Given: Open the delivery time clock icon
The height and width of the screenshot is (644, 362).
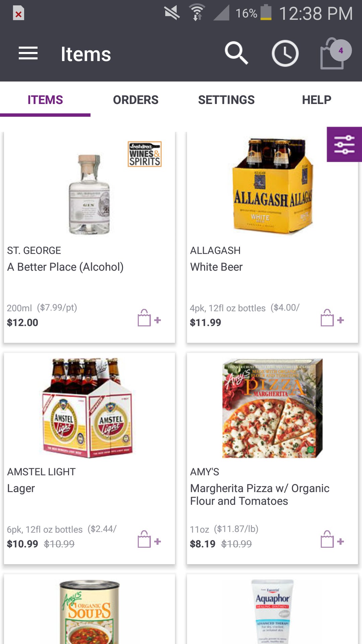Looking at the screenshot, I should pyautogui.click(x=285, y=53).
